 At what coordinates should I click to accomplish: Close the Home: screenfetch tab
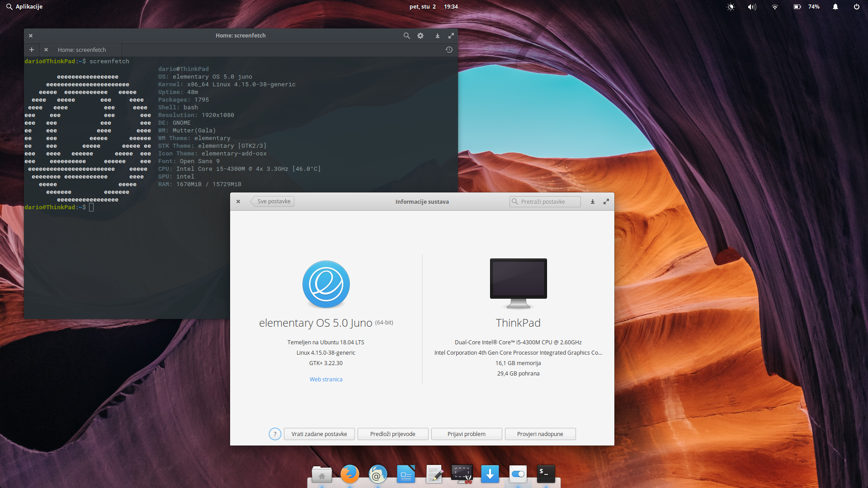click(46, 50)
